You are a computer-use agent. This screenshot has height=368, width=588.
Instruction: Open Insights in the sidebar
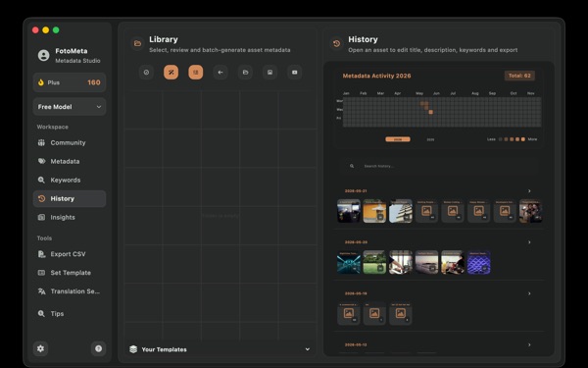70,217
